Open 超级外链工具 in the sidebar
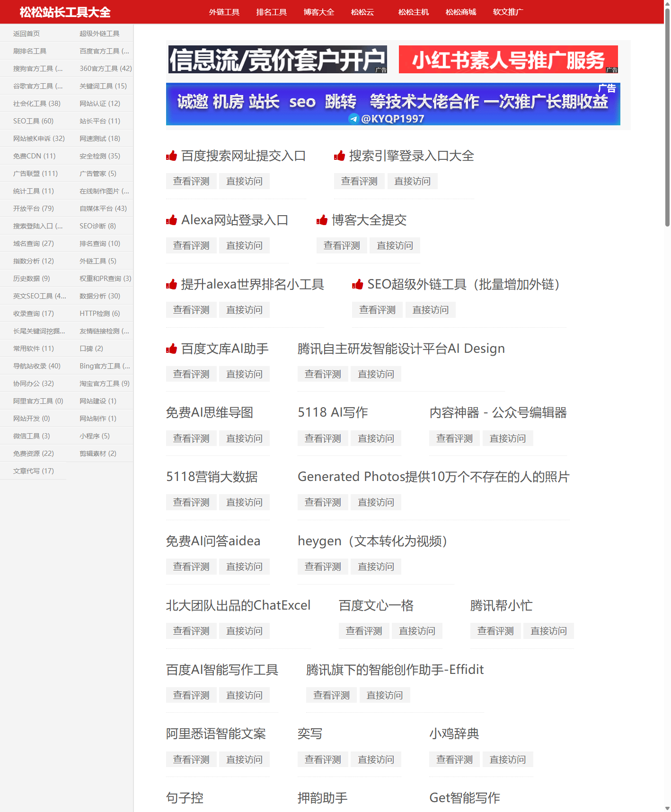The height and width of the screenshot is (812, 671). 99,34
